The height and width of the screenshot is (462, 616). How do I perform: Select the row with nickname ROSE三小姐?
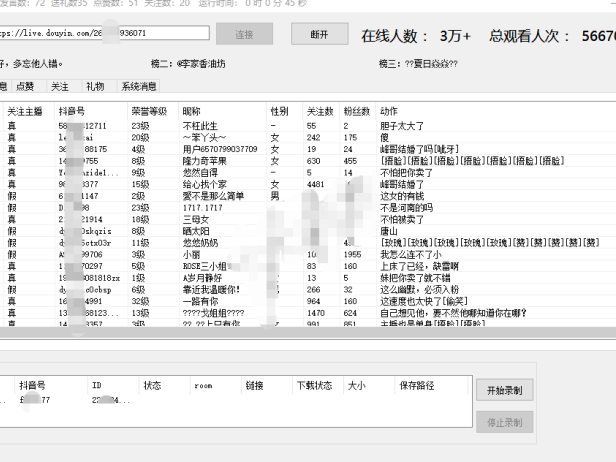click(308, 266)
